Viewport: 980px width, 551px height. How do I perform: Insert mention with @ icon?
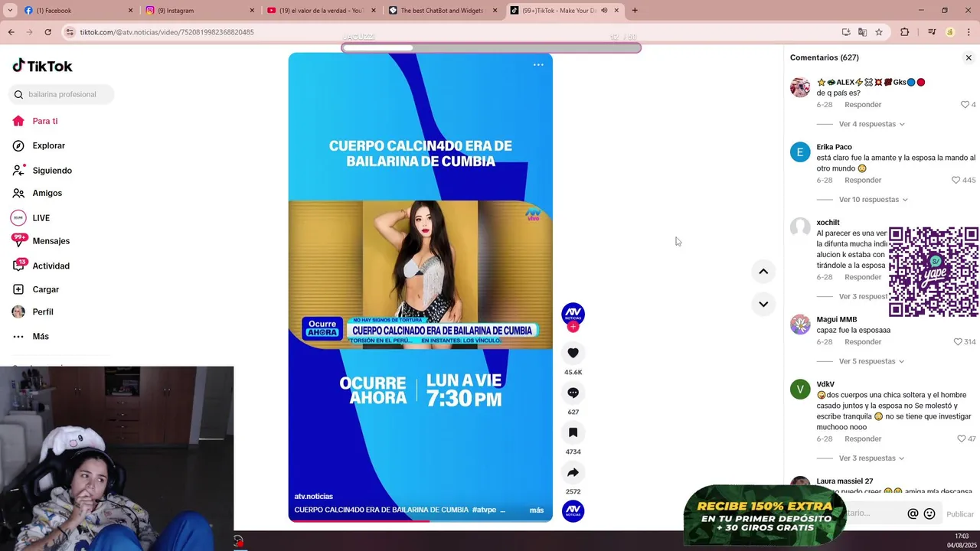(x=913, y=514)
